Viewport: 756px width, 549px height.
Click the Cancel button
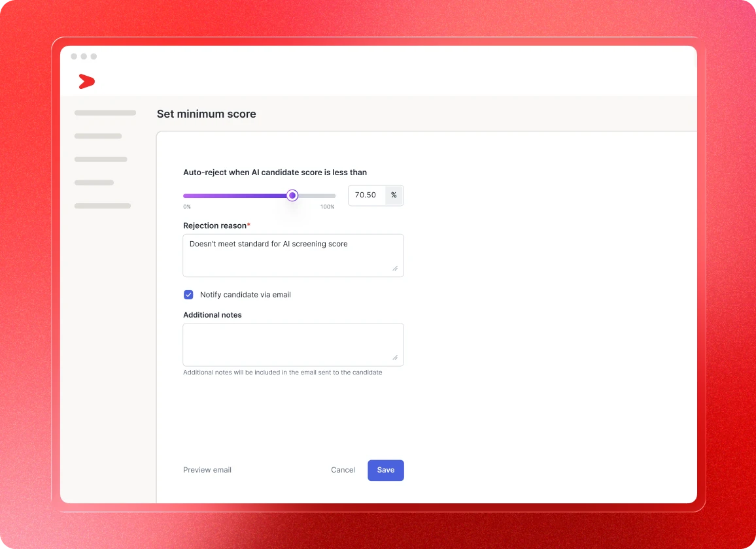[x=343, y=470]
